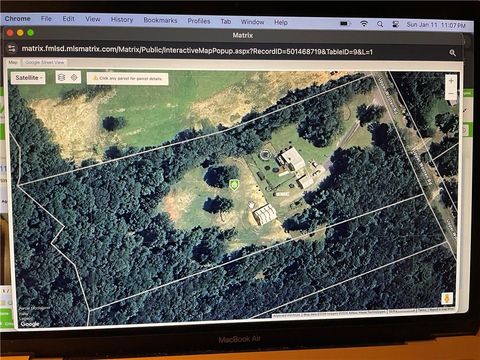Zoom out with the minus button
Screen dimensions: 480x360
[x=451, y=94]
